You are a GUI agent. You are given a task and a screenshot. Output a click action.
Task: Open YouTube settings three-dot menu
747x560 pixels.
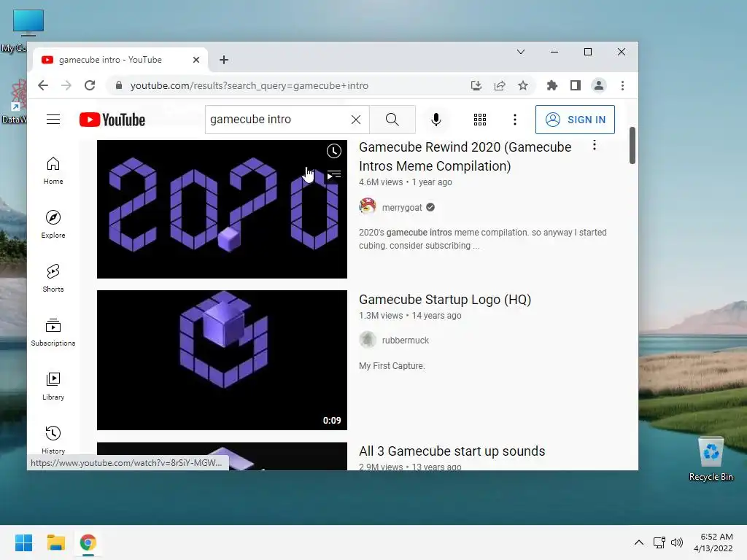pos(514,120)
